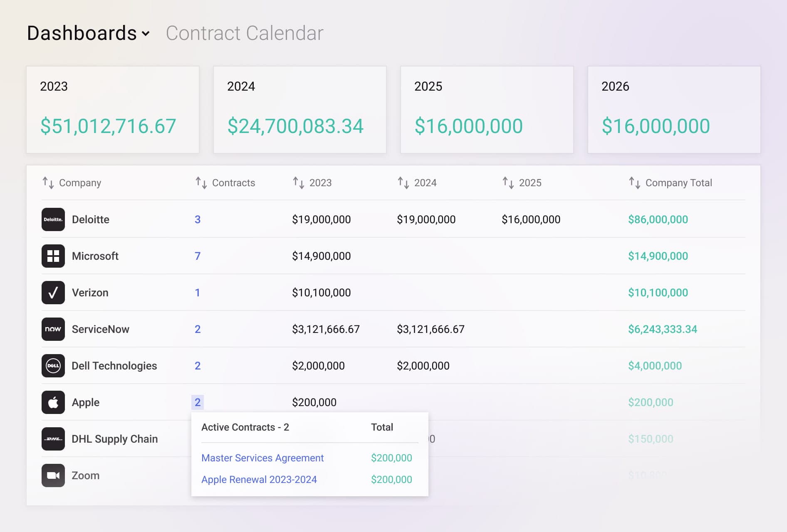This screenshot has width=787, height=532.
Task: Click the Deloitte company logo
Action: [52, 219]
